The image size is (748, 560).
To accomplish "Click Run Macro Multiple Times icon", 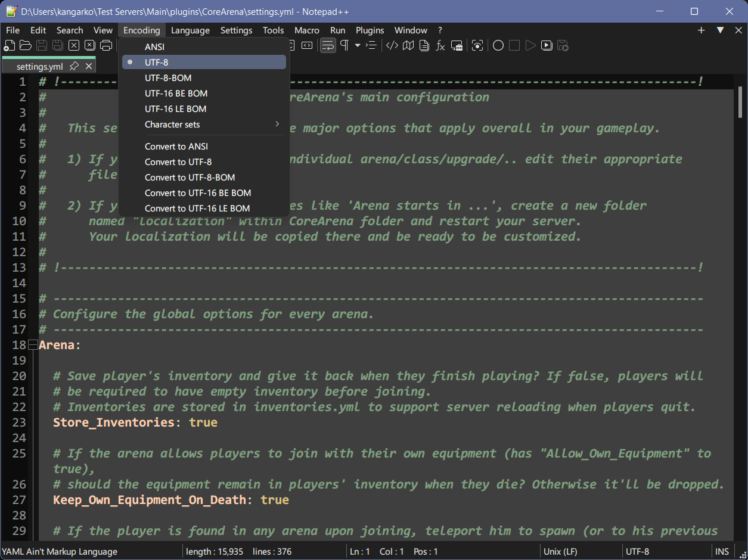I will point(547,45).
